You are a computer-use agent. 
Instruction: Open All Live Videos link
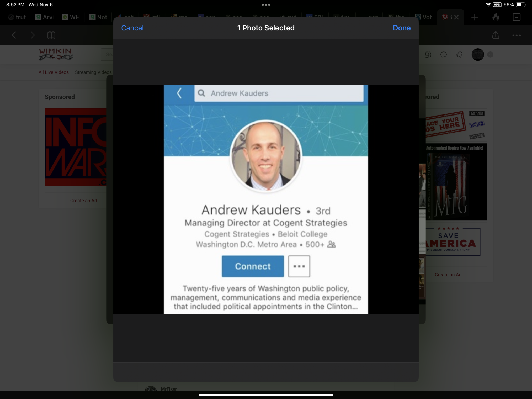pyautogui.click(x=54, y=72)
